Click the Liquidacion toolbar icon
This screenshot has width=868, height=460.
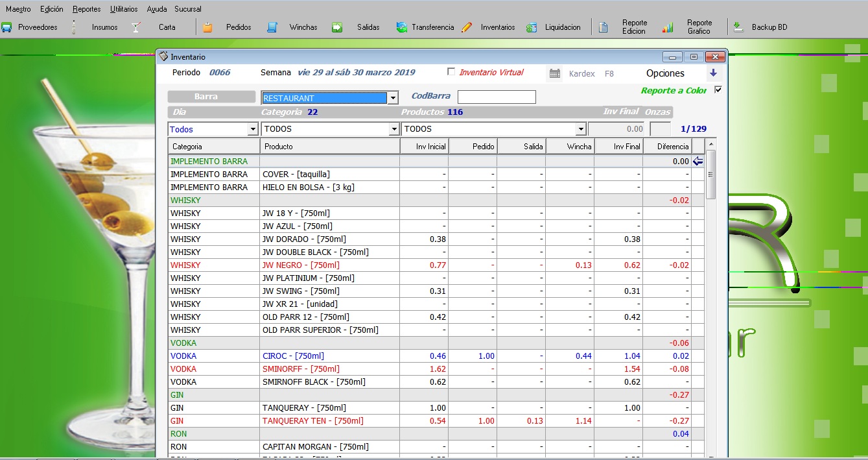[x=532, y=27]
